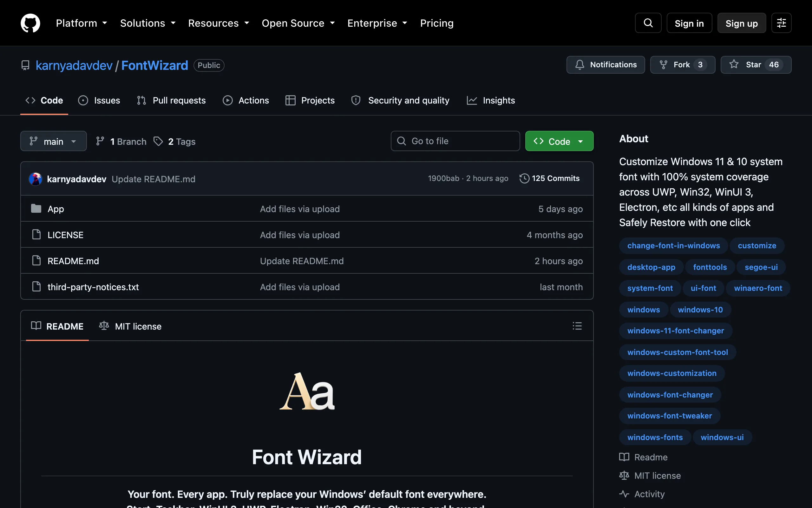Open the windows-font-changer topic tag
This screenshot has height=508, width=812.
670,395
